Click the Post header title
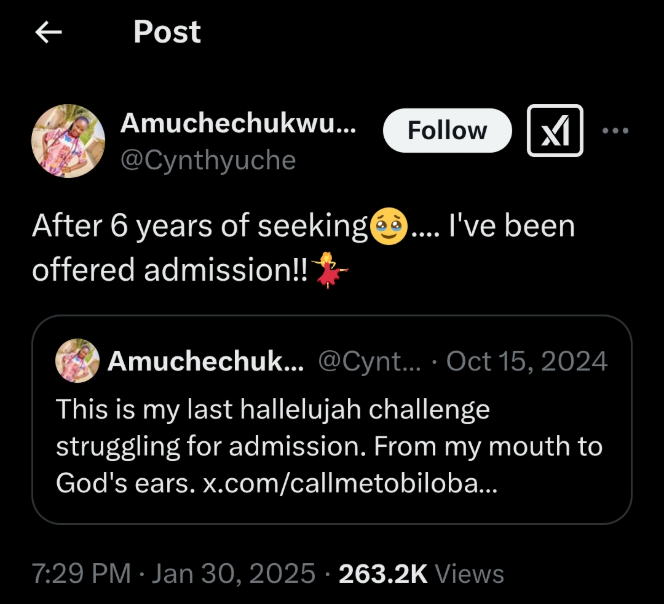This screenshot has width=664, height=604. 167,32
